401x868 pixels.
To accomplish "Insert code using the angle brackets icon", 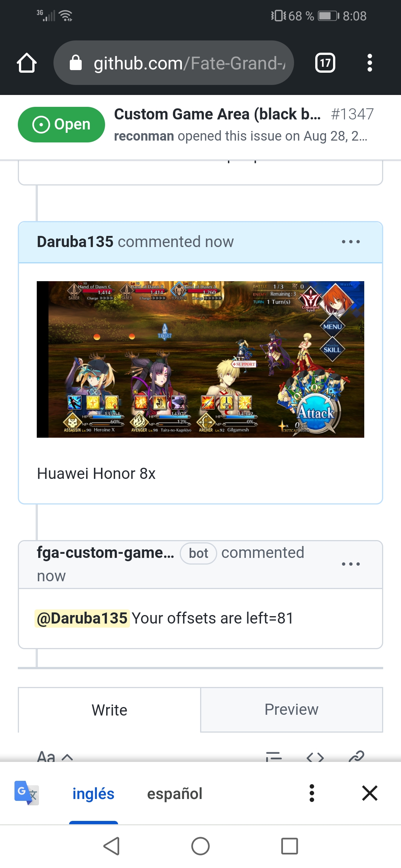I will coord(315,757).
